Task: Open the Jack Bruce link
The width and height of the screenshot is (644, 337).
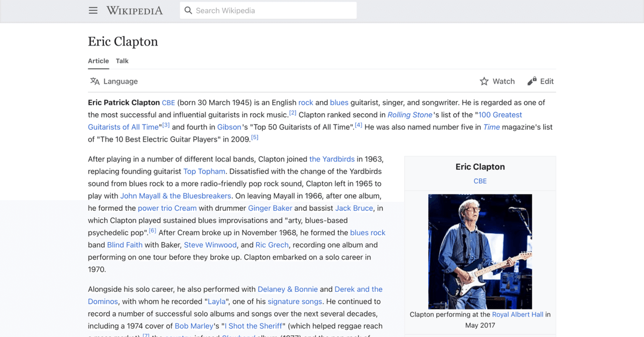Action: click(354, 208)
